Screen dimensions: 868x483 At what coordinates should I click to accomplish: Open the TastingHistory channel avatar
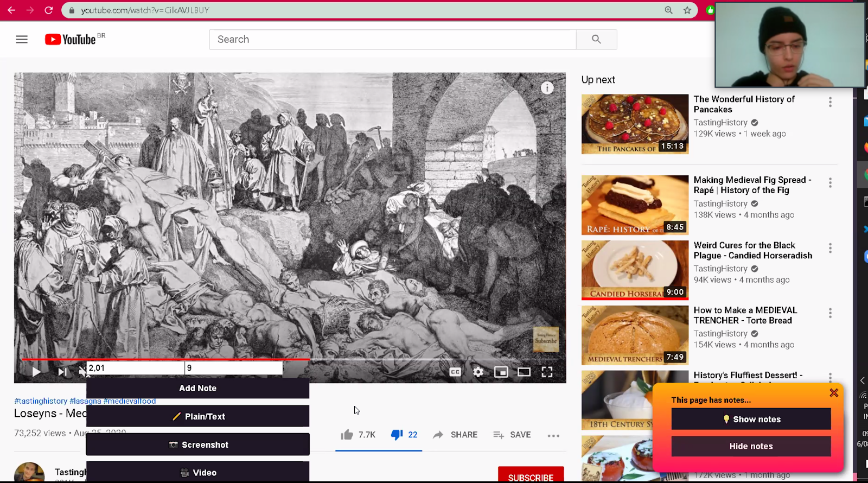pos(29,473)
